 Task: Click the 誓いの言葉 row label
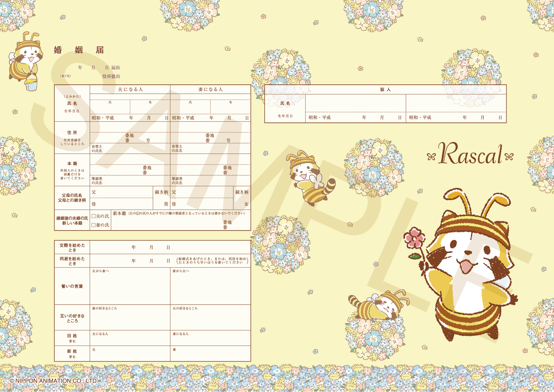point(72,286)
